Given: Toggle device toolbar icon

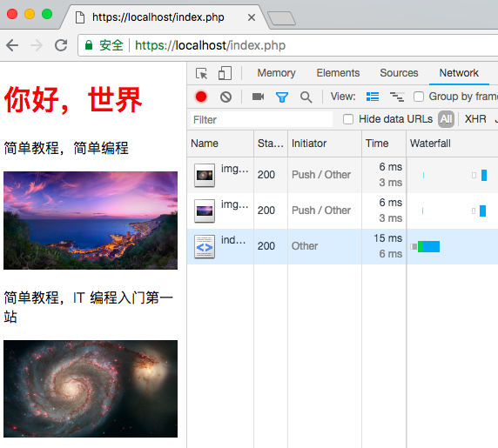Looking at the screenshot, I should coord(225,73).
